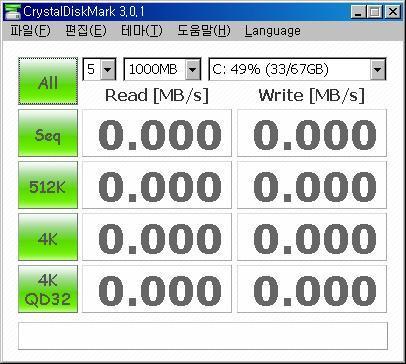Expand the 1000MB test size dropdown
The height and width of the screenshot is (364, 406).
click(193, 69)
